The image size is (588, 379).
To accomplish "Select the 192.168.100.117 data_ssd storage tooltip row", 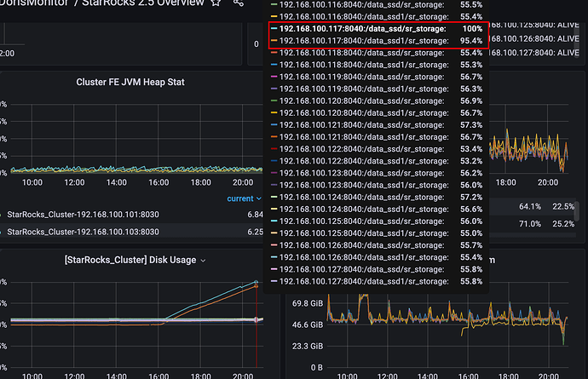I will click(377, 29).
